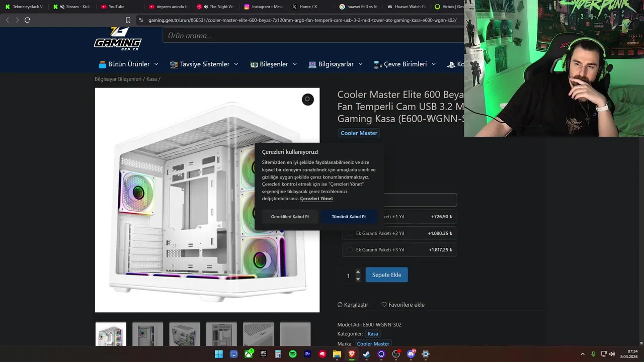Open Premiere Pro from the taskbar
The height and width of the screenshot is (362, 644).
(307, 354)
